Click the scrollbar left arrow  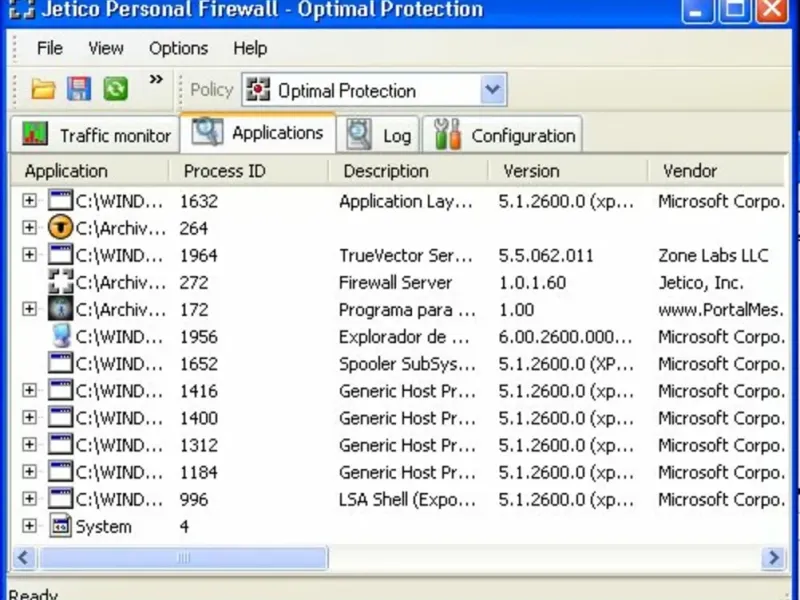(x=23, y=557)
